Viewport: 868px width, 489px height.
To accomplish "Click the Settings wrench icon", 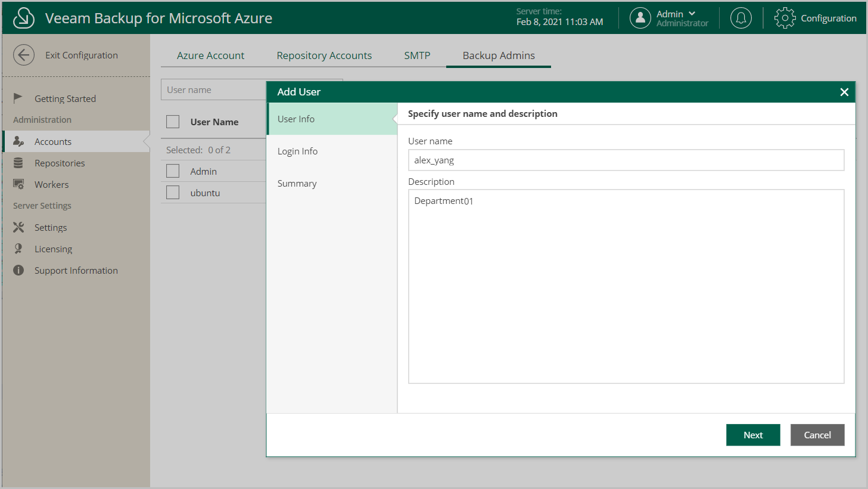I will (x=18, y=227).
